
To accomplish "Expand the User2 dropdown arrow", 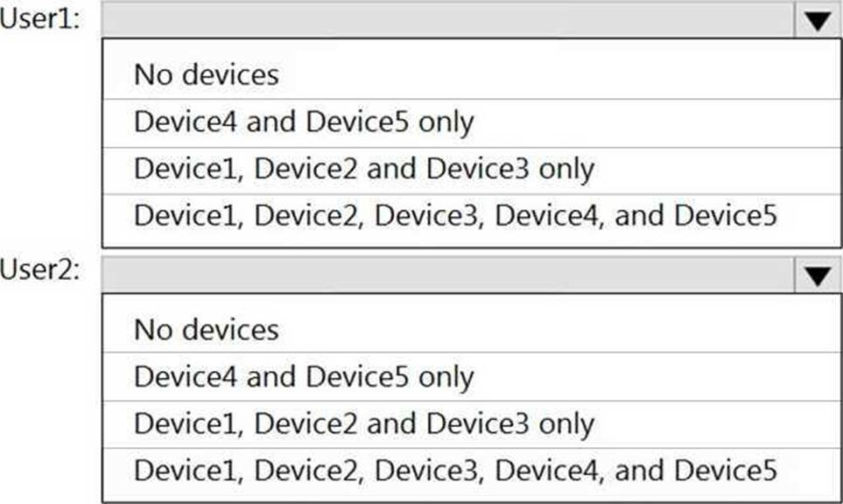I will (x=818, y=276).
